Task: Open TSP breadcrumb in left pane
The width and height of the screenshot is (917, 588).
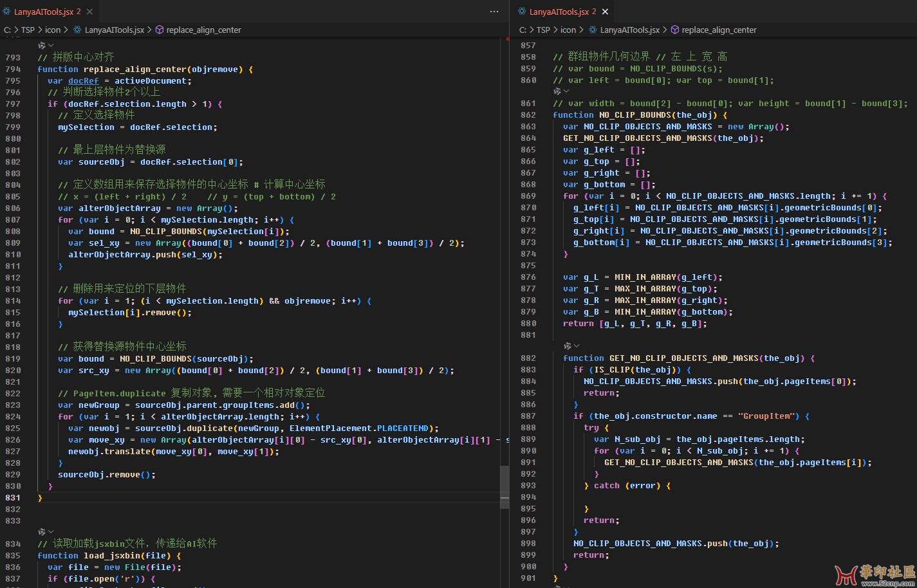Action: [x=28, y=30]
